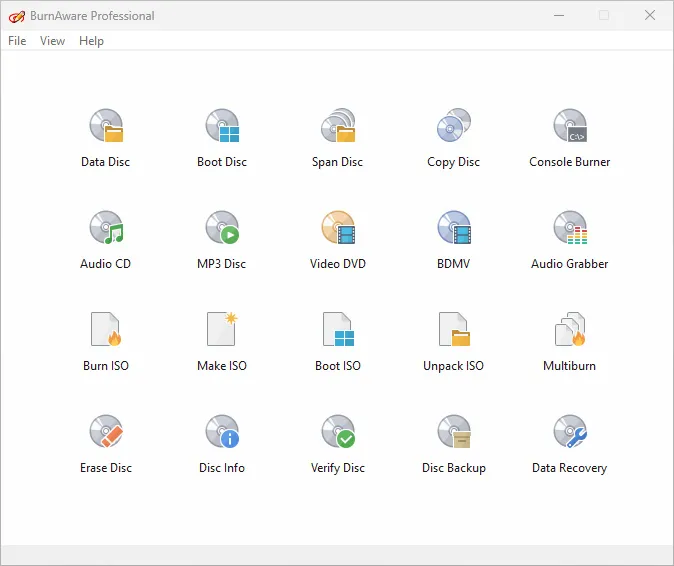Select the Span Disc icon
Viewport: 674px width, 566px height.
tap(338, 125)
